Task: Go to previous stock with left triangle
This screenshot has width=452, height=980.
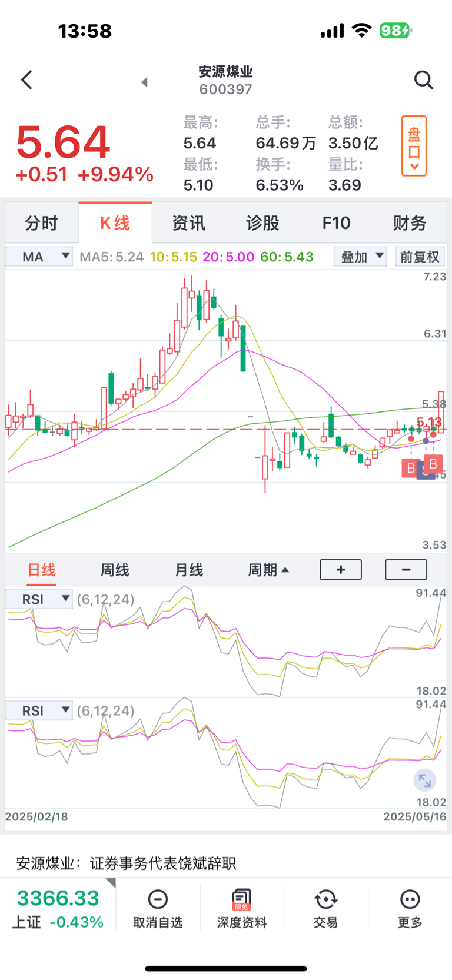Action: (144, 82)
